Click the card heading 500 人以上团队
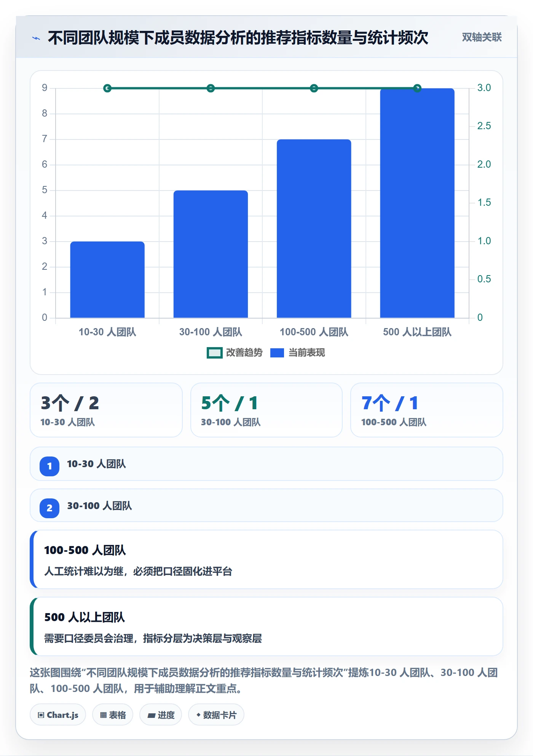Screen dimensions: 533x756 pyautogui.click(x=85, y=617)
